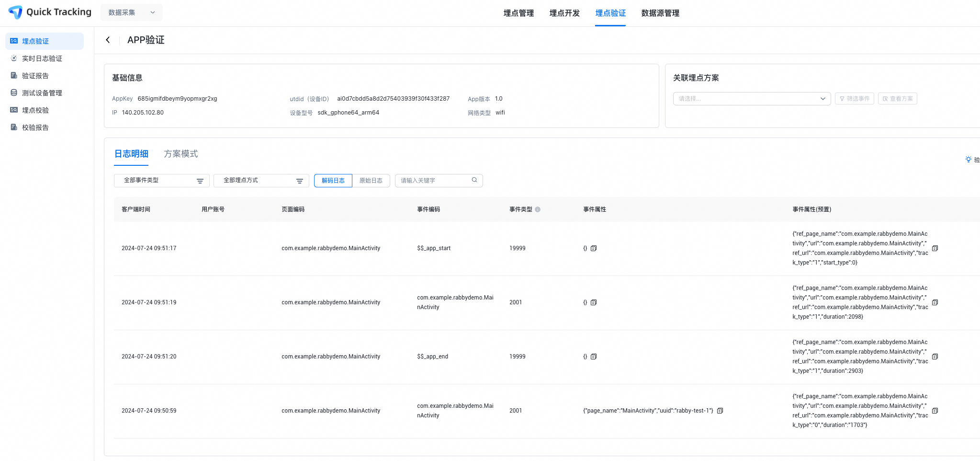
Task: Select the 方案模式 tab
Action: click(181, 154)
